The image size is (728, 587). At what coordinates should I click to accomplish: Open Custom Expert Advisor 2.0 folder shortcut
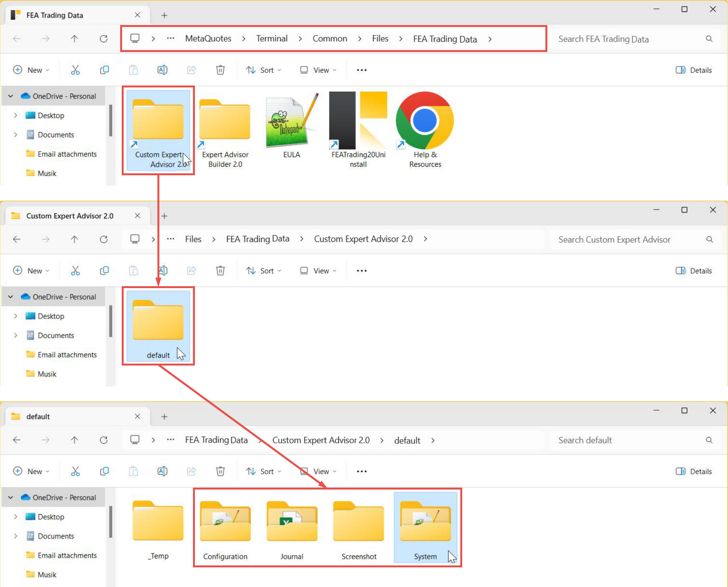tap(158, 130)
